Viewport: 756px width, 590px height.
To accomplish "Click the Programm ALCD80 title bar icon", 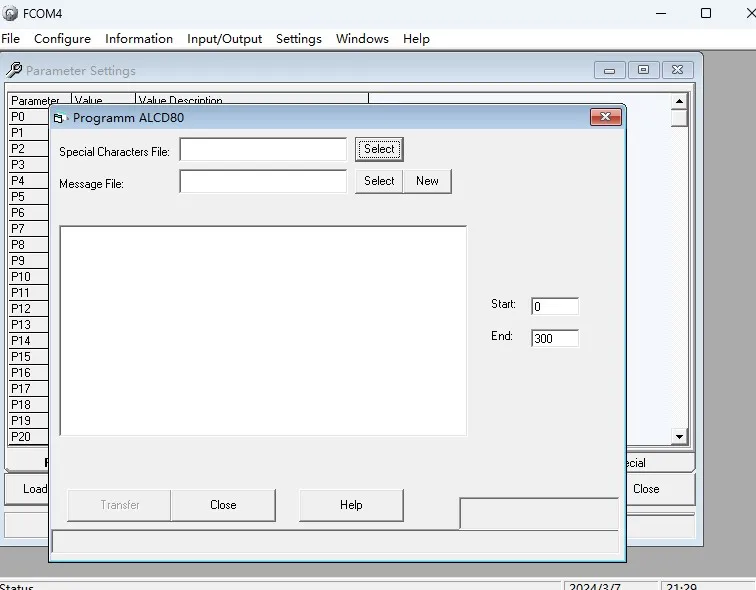I will 59,118.
